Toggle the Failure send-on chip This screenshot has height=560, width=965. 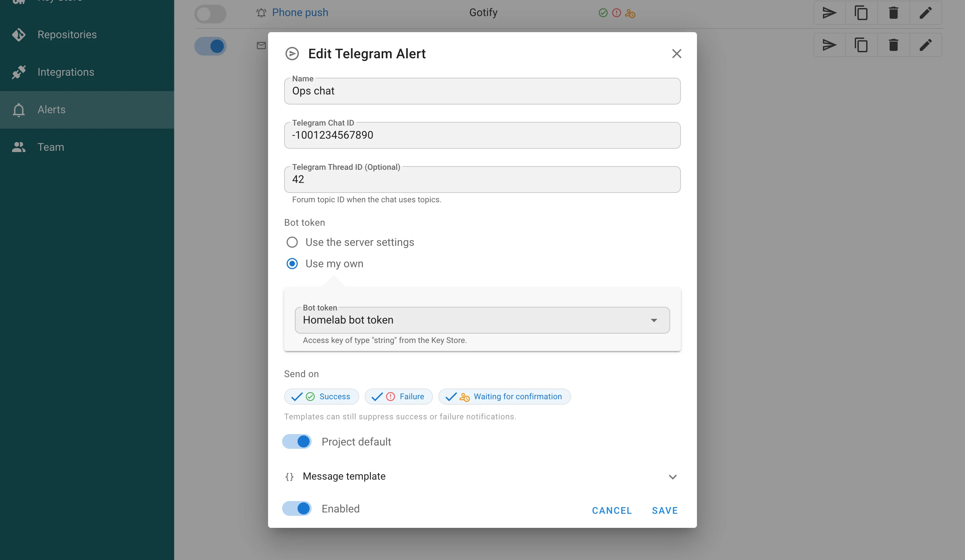[x=398, y=396]
